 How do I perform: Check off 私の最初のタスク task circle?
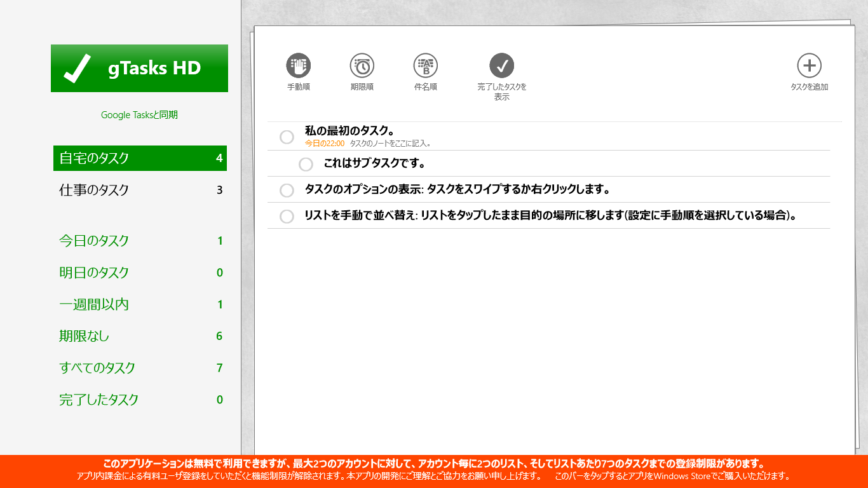point(287,137)
